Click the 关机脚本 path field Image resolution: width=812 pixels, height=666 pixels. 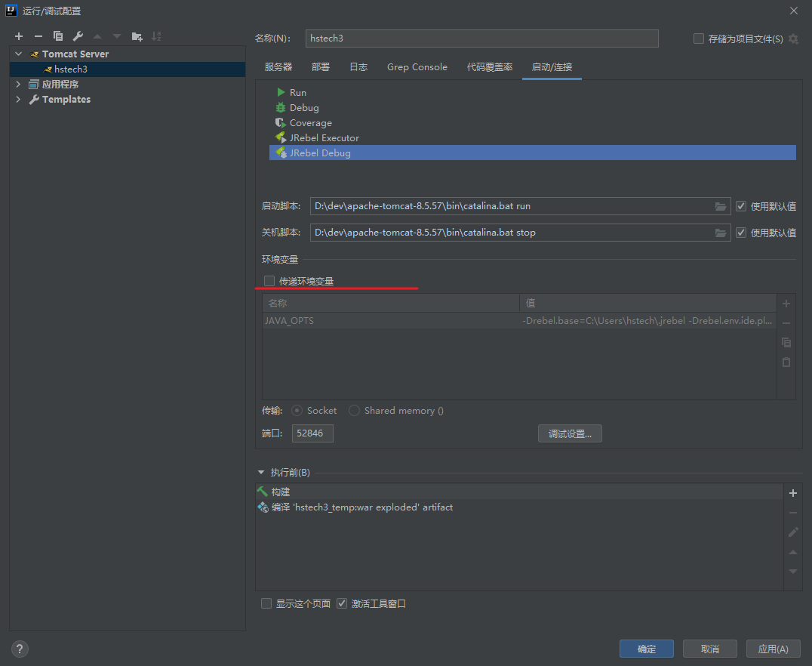(512, 232)
